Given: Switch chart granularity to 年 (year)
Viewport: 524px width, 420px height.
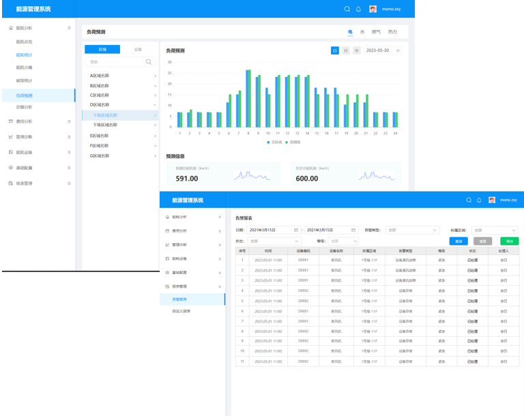Looking at the screenshot, I should pyautogui.click(x=357, y=50).
